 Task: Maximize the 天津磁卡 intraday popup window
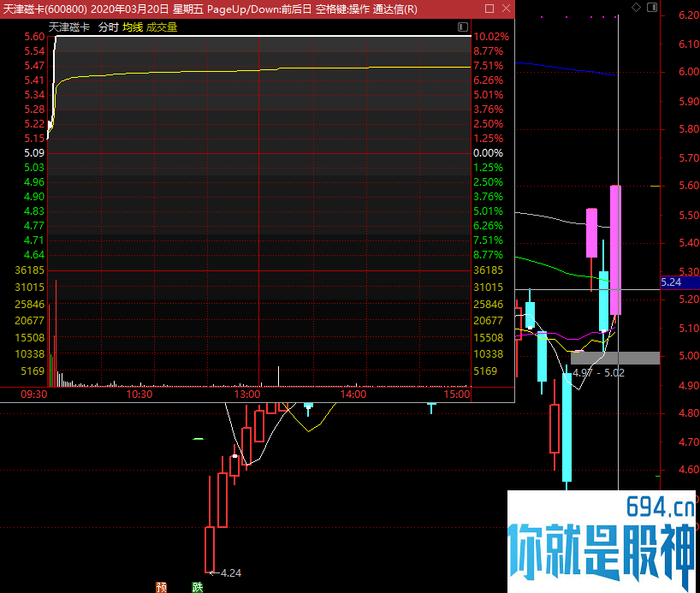coord(489,9)
